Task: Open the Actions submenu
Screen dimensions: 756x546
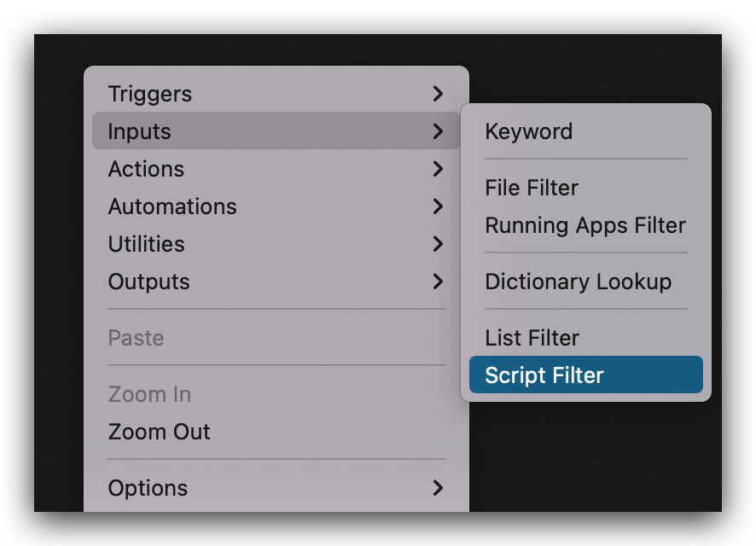Action: point(276,169)
